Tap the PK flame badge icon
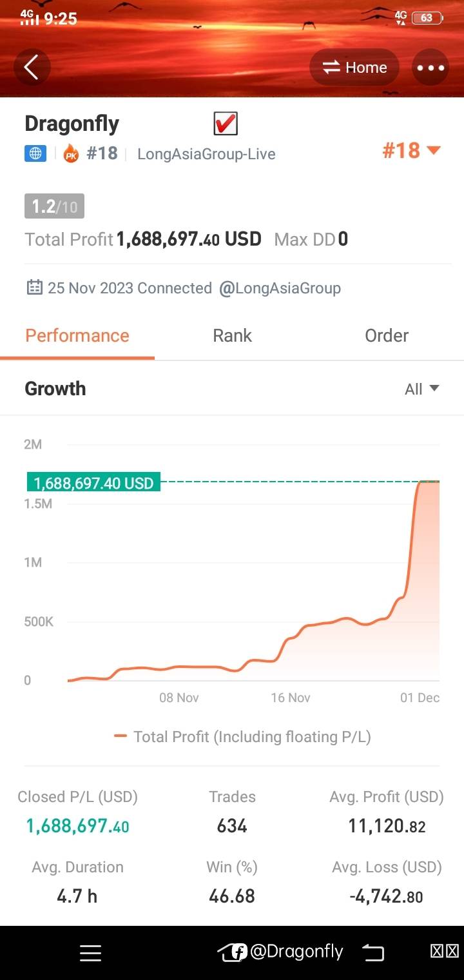 (71, 154)
